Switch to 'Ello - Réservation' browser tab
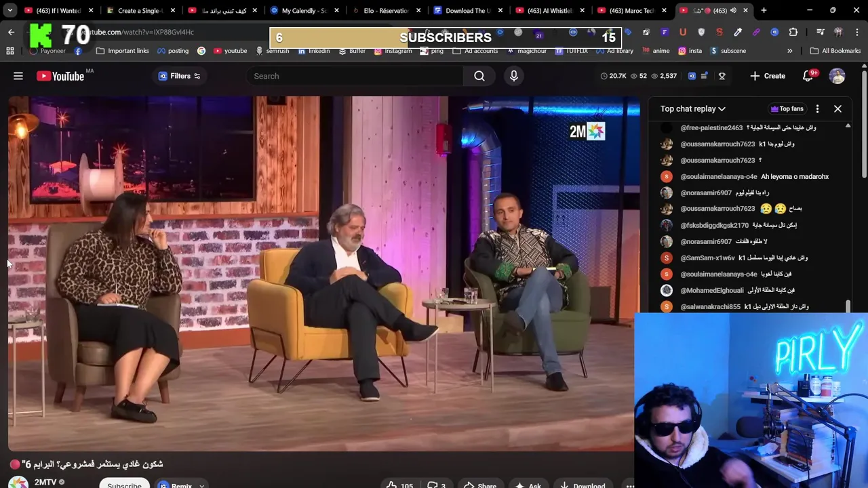 pos(386,10)
